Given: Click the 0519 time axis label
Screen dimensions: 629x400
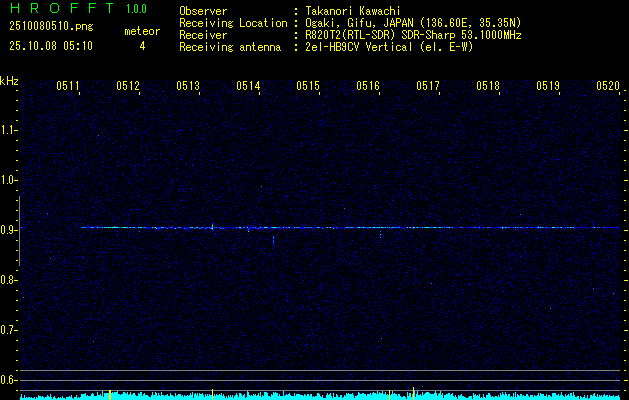Looking at the screenshot, I should (548, 86).
